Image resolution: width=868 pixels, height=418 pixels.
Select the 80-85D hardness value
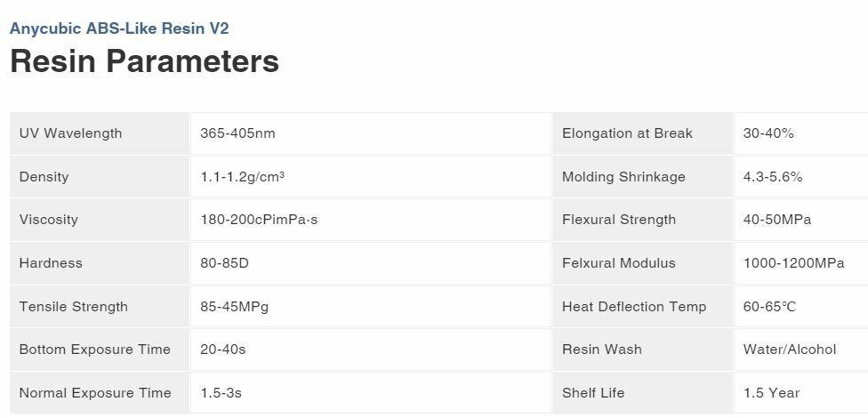pyautogui.click(x=225, y=263)
